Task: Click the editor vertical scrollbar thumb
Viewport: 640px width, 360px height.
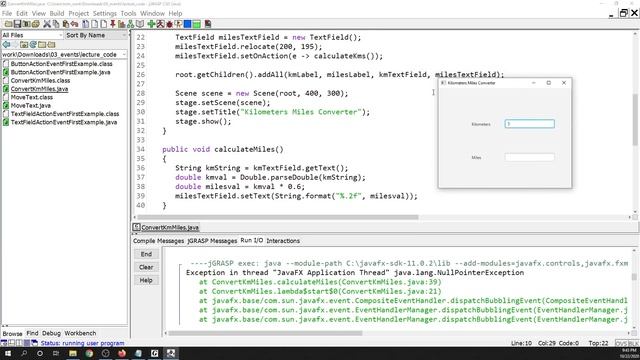Action: click(x=635, y=119)
